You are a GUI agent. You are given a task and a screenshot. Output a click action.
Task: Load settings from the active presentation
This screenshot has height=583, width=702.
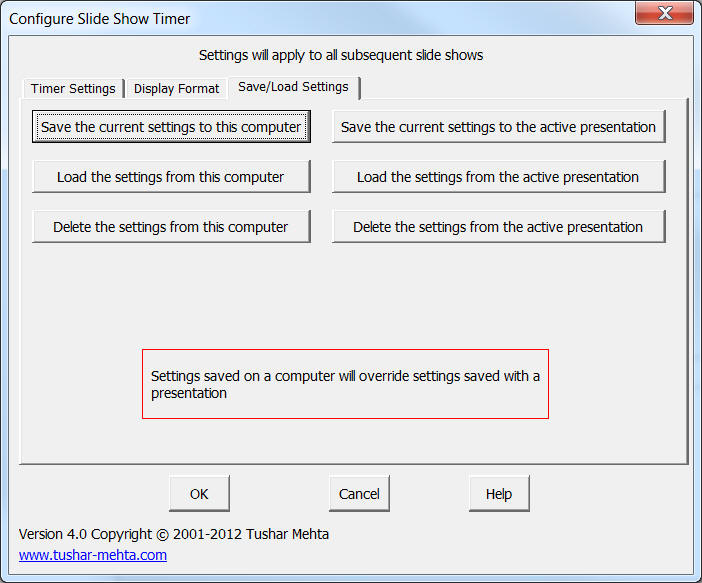pyautogui.click(x=498, y=177)
